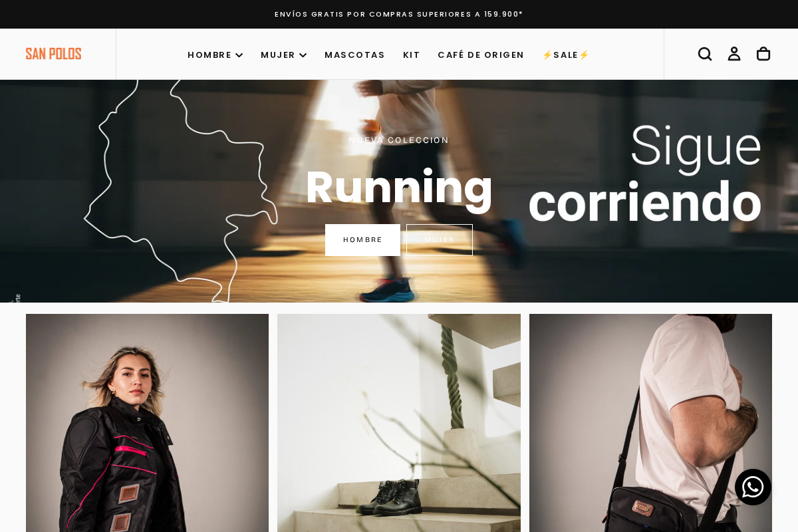Click the free shipping announcement bar
The height and width of the screenshot is (532, 798).
tap(399, 14)
